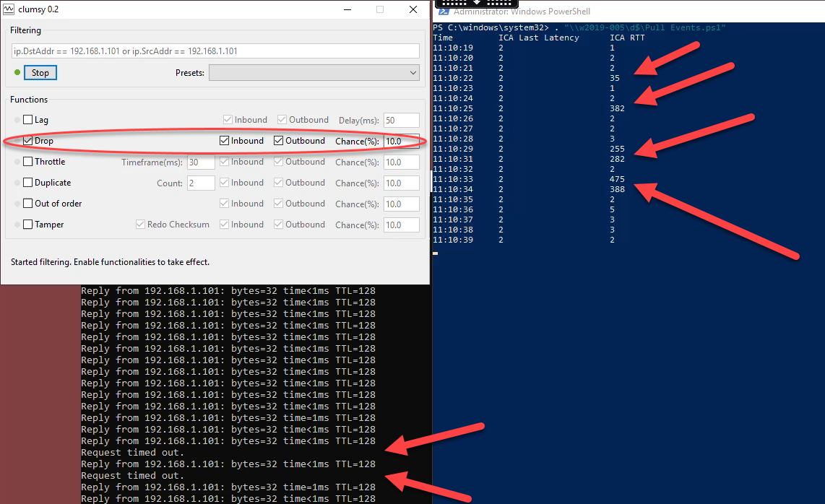Toggle Outbound checkbox in Throttle row
This screenshot has width=825, height=504.
(278, 162)
